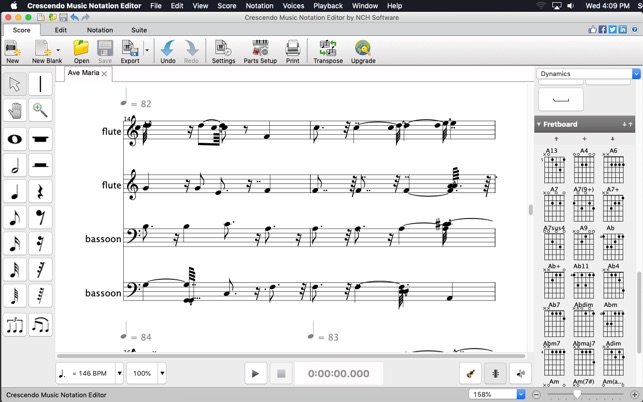Viewport: 643px width, 402px height.
Task: Switch to the Suite ribbon tab
Action: (x=139, y=30)
